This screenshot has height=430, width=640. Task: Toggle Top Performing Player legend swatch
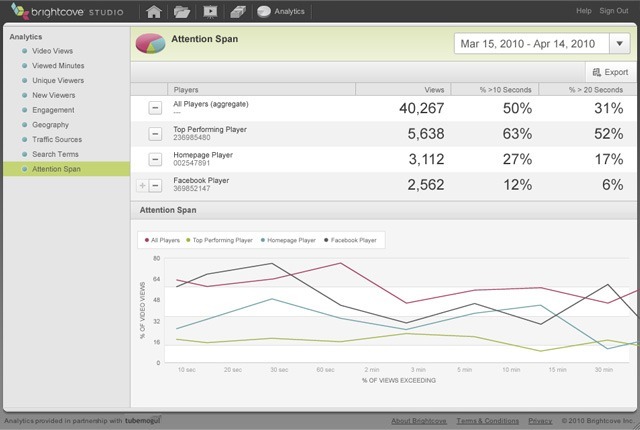(188, 240)
